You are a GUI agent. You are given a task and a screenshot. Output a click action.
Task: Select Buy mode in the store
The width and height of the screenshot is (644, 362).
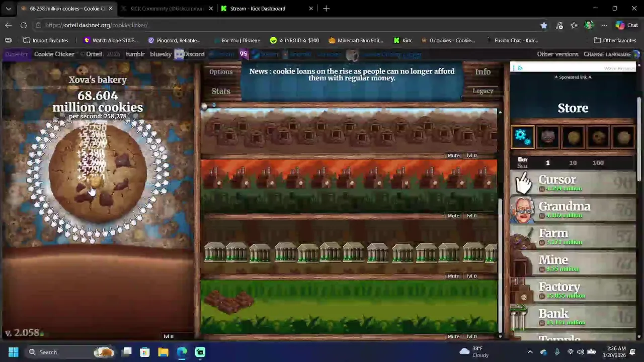(x=523, y=159)
